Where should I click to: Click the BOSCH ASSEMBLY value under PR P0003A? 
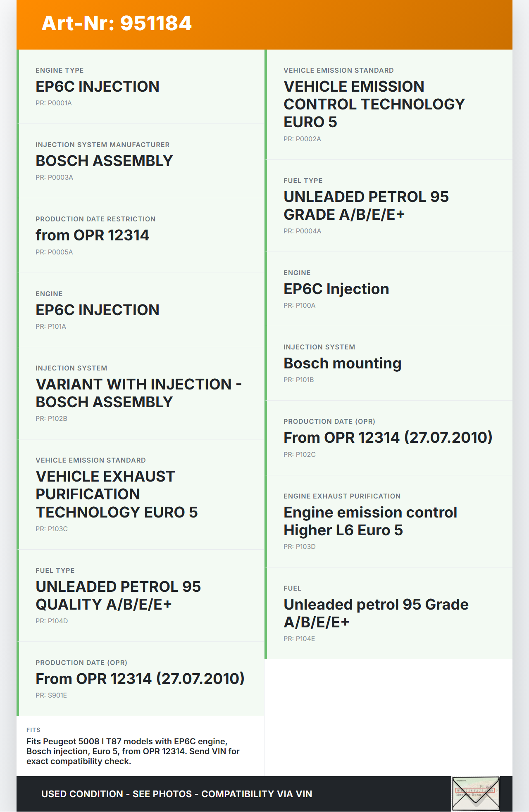[x=104, y=161]
